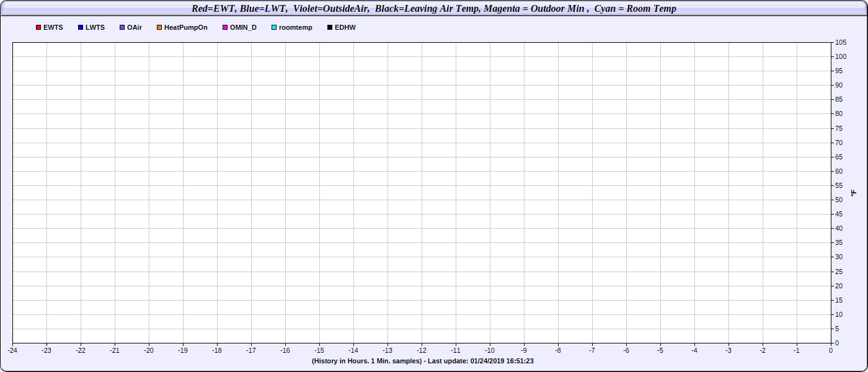Viewport: 868px width, 372px height.
Task: Toggle the roomtemp series label
Action: point(296,28)
